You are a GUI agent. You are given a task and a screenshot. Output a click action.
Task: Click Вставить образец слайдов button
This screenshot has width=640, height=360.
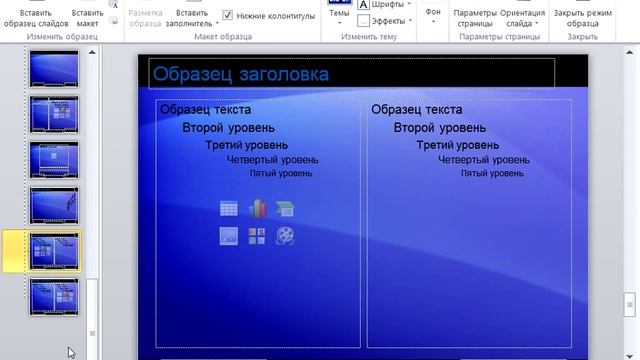[x=36, y=18]
